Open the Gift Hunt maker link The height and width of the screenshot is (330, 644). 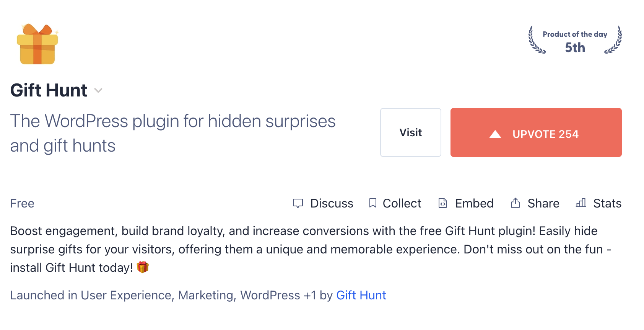coord(361,295)
